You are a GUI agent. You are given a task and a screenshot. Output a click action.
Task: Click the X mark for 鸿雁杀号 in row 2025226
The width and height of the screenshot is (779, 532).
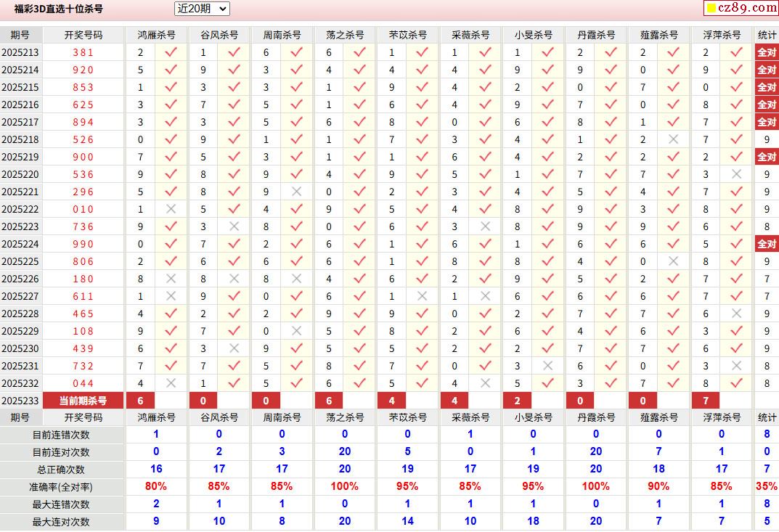(171, 279)
